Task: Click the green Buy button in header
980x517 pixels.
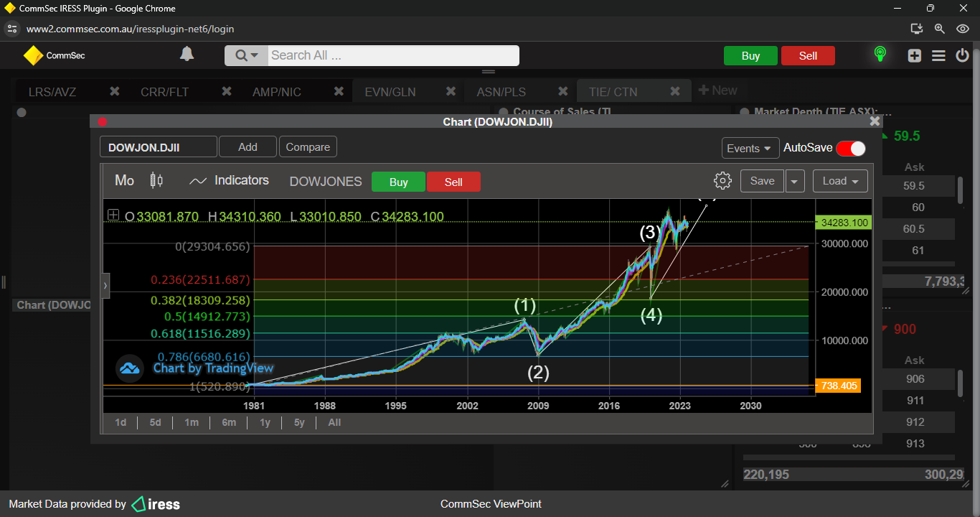Action: point(750,56)
